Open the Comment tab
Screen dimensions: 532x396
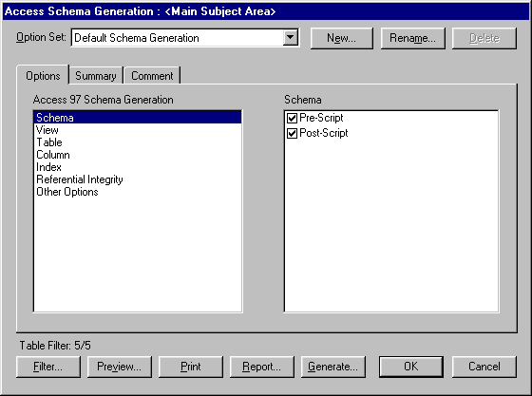152,75
